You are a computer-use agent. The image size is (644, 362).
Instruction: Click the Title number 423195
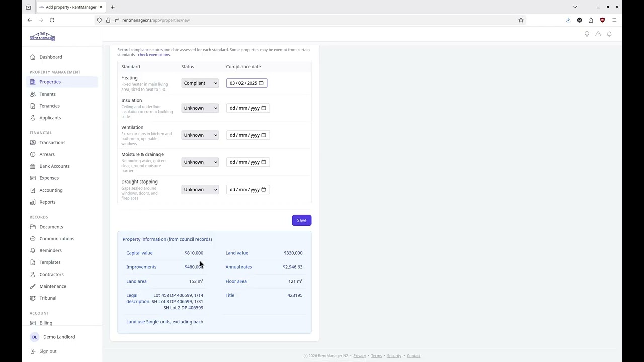coord(295,296)
